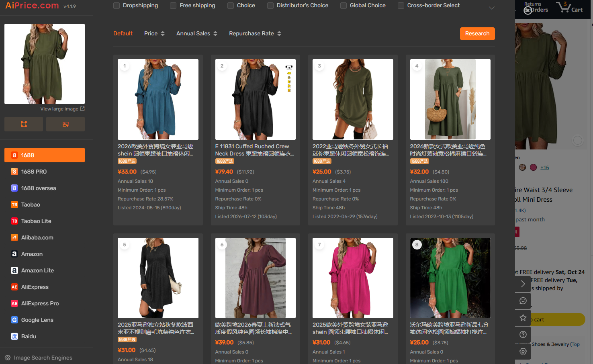Screen dimensions: 593x364
Task: Check the Cross-border Select checkbox
Action: tap(401, 6)
